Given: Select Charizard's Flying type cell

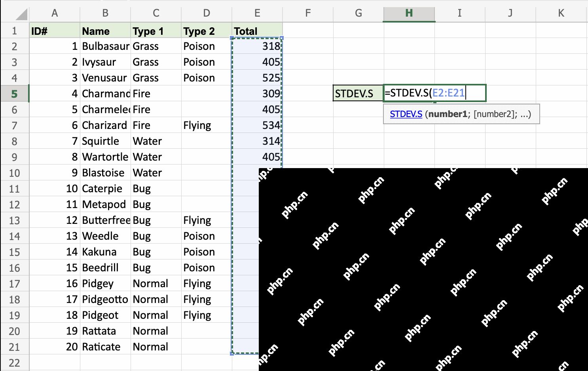Looking at the screenshot, I should (207, 125).
